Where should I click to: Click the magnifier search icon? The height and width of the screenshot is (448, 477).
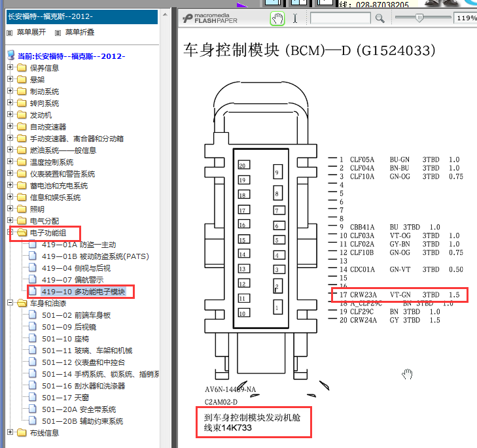[380, 18]
